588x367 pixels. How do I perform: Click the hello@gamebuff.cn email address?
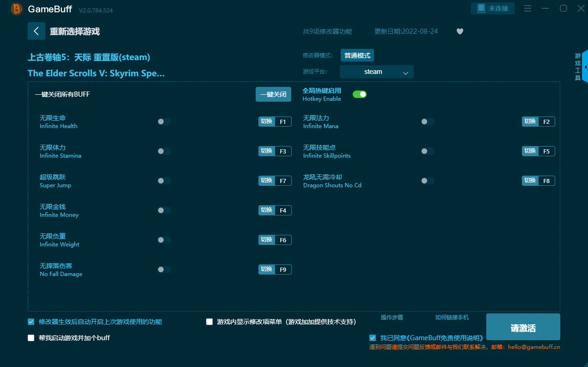[x=534, y=347]
